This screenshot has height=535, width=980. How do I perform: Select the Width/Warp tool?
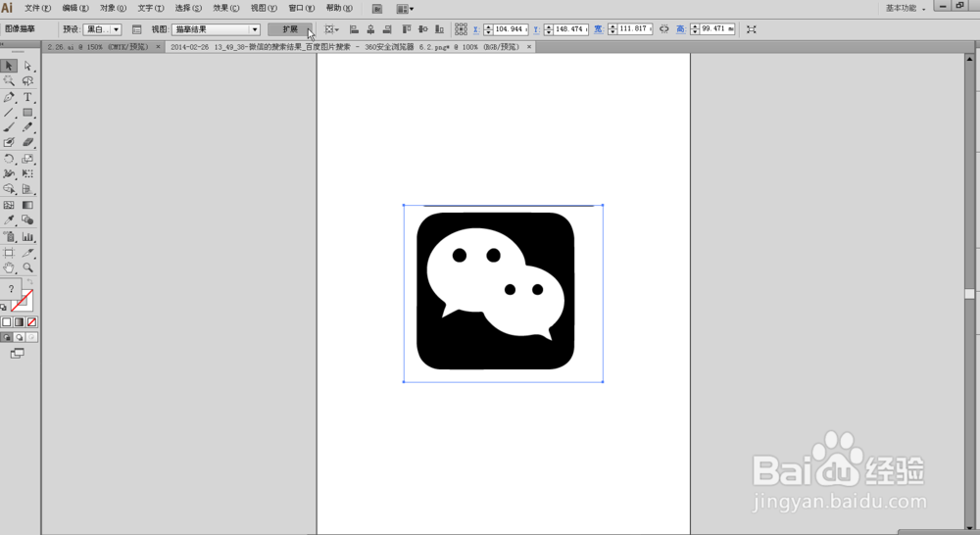[9, 173]
